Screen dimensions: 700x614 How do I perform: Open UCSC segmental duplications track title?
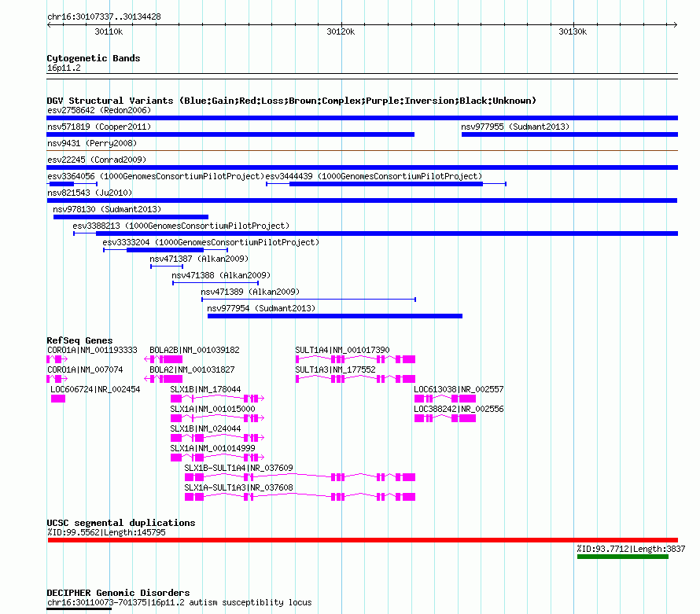click(121, 523)
